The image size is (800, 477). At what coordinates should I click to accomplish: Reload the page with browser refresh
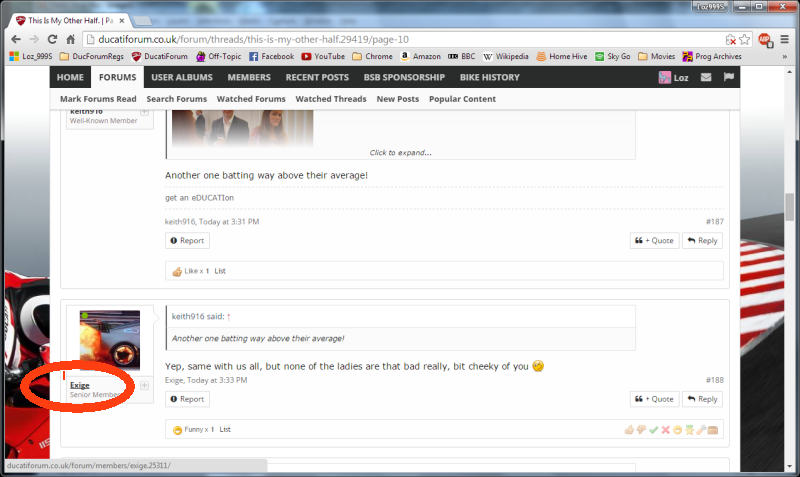point(58,39)
